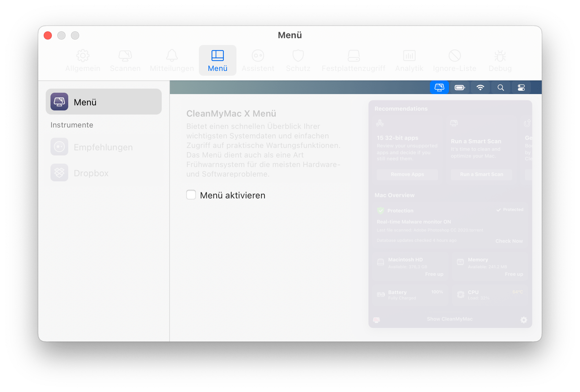
Task: Click the CleanMyMac menu bar icon
Action: (439, 88)
